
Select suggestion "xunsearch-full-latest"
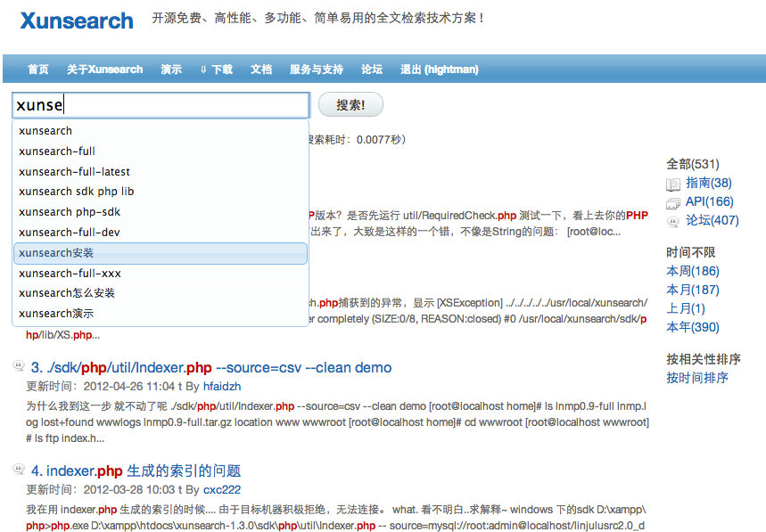pos(161,172)
